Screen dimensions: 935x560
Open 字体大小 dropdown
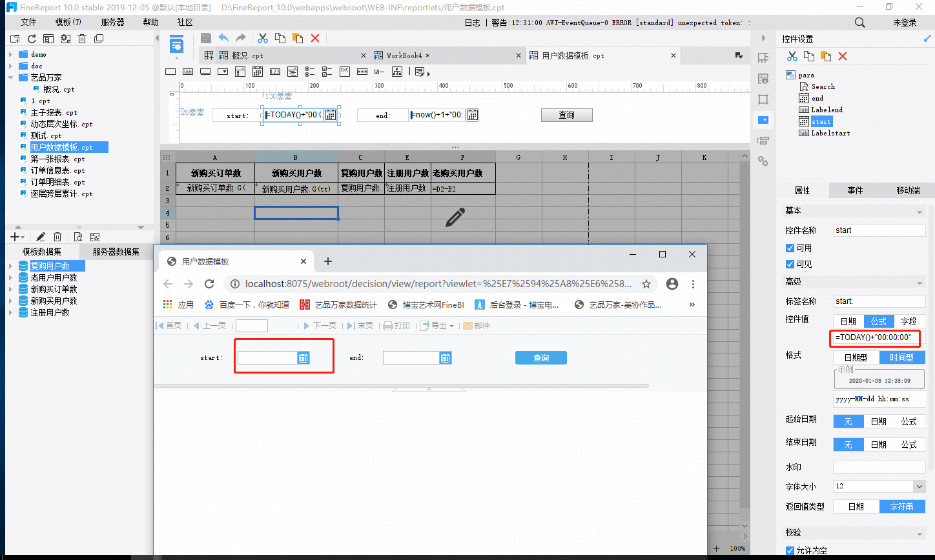tap(919, 486)
